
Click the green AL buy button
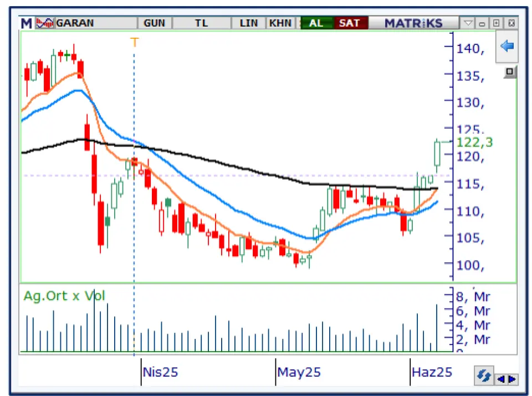tap(316, 23)
